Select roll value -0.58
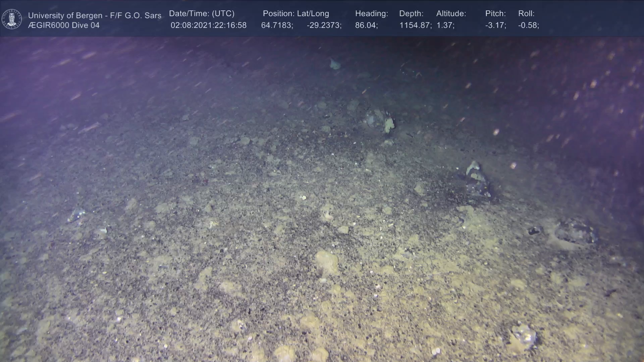Image resolution: width=644 pixels, height=362 pixels. (x=528, y=25)
